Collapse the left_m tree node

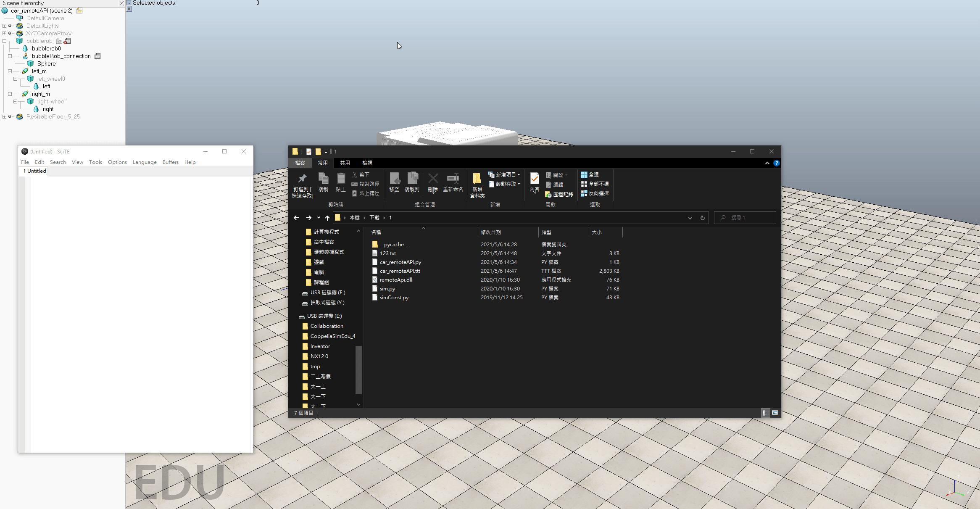[x=10, y=71]
